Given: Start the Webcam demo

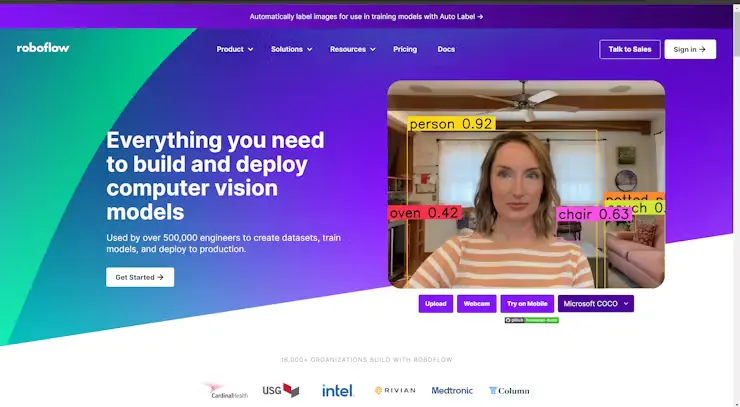Looking at the screenshot, I should point(477,304).
